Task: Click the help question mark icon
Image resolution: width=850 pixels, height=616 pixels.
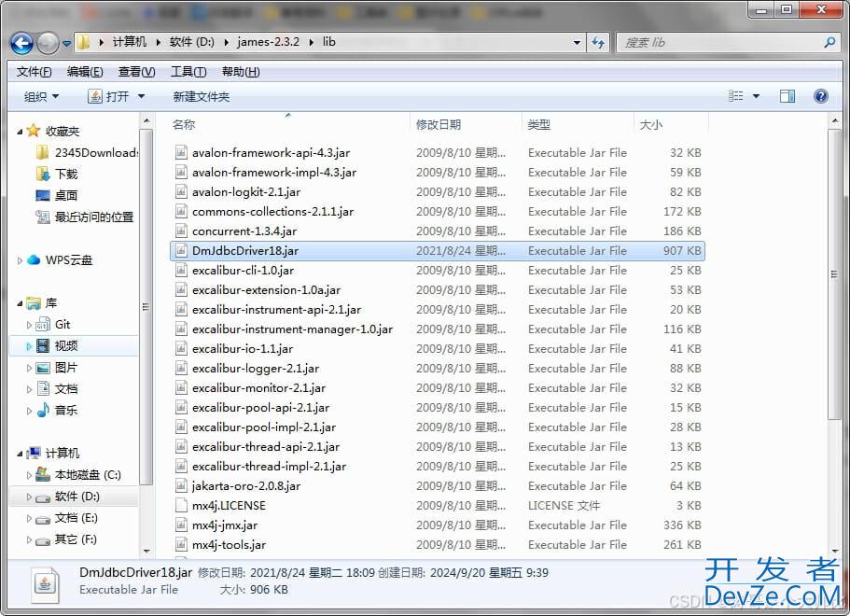Action: coord(821,96)
